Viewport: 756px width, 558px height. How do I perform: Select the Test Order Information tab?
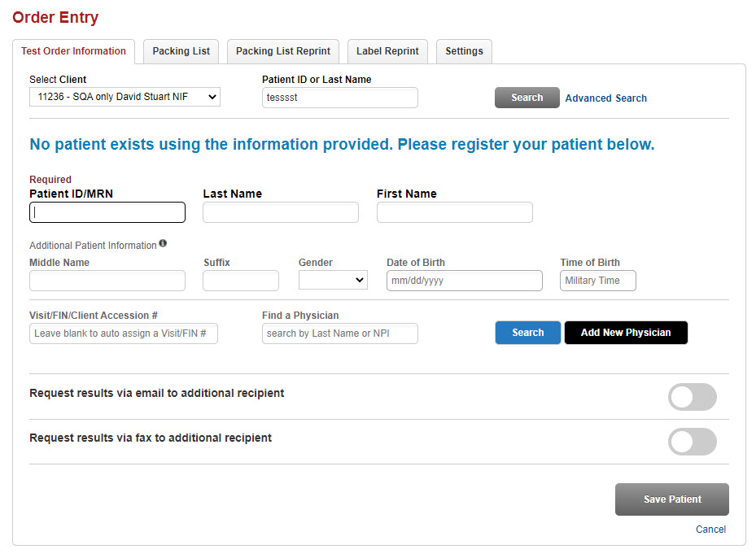tap(73, 51)
